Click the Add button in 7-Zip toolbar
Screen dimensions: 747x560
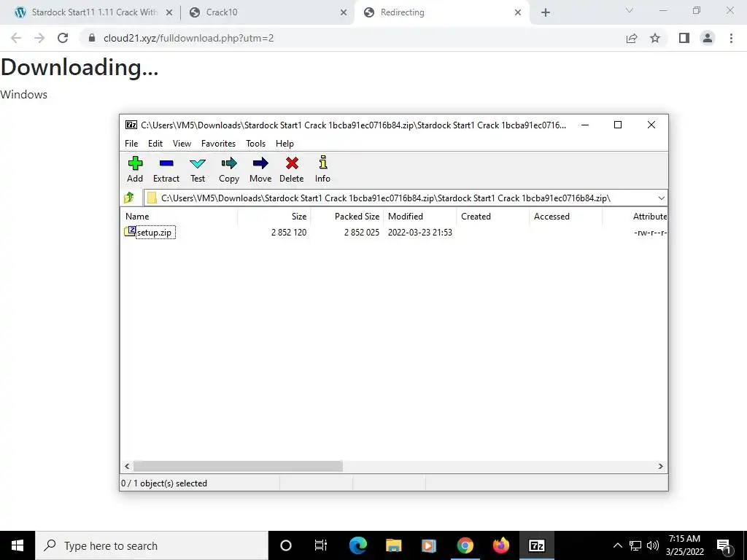135,169
